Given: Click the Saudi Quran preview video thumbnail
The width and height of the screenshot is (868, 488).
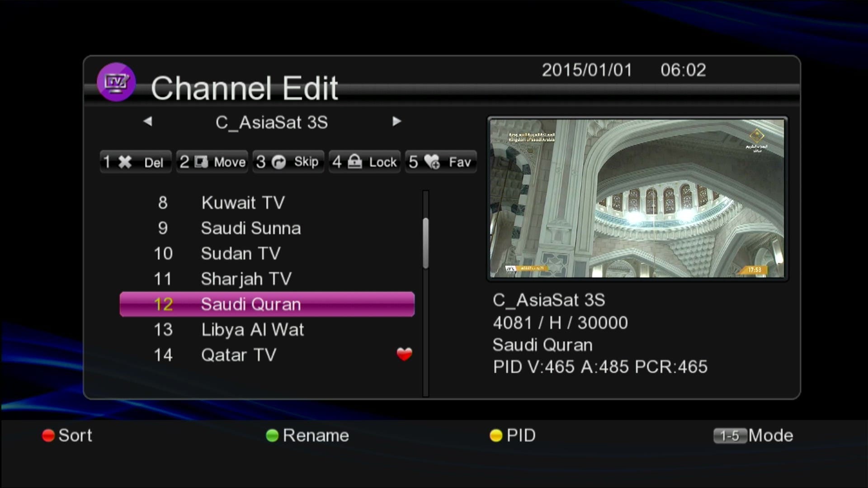Looking at the screenshot, I should click(x=637, y=198).
